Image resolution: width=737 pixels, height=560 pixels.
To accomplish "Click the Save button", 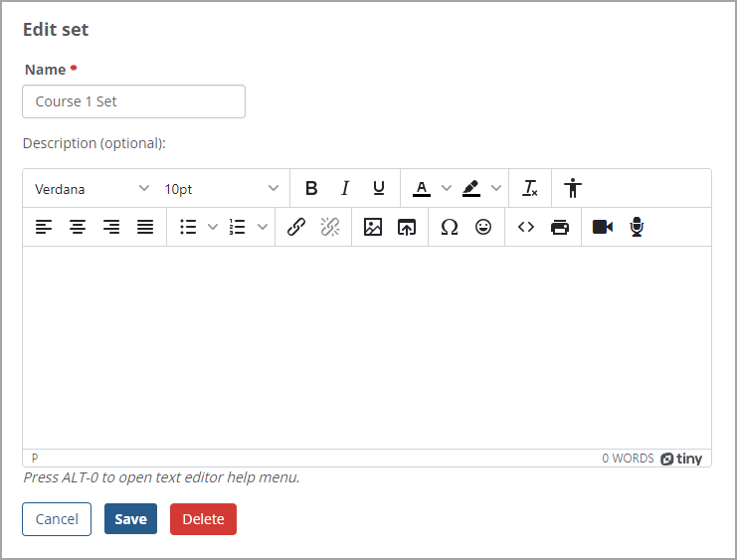I will point(130,519).
